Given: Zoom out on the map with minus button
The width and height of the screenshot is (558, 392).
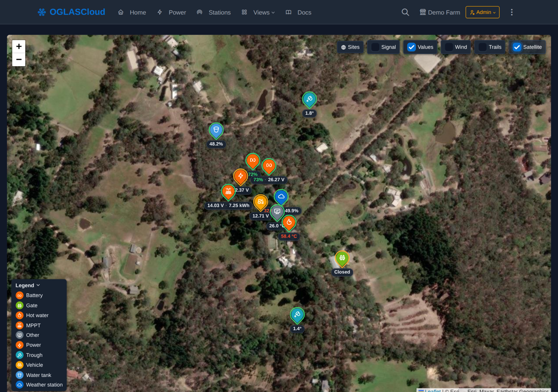Looking at the screenshot, I should tap(19, 59).
